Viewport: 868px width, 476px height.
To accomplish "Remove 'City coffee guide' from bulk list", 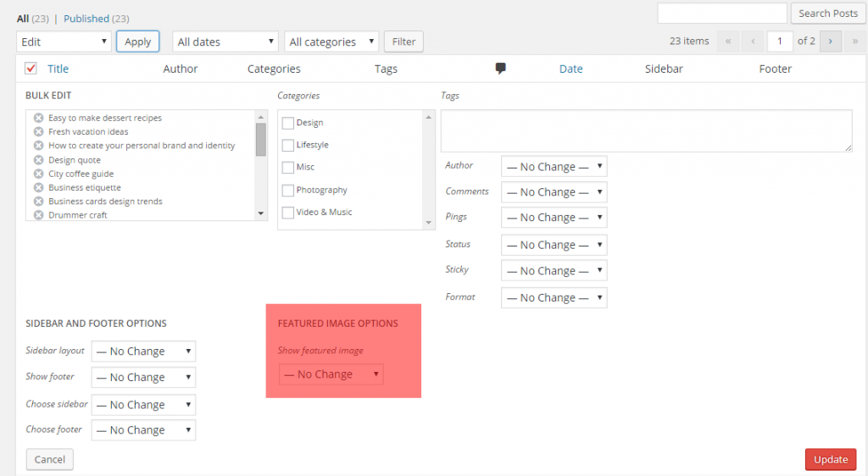I will point(38,174).
